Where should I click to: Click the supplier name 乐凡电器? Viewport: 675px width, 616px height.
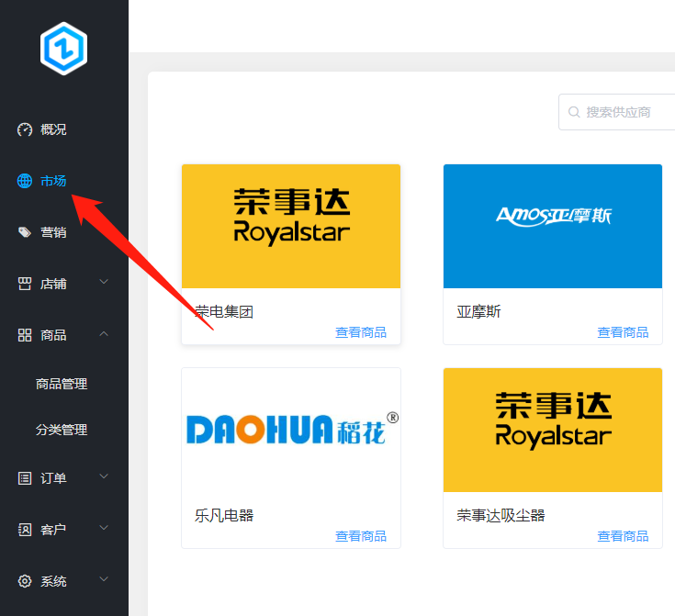coord(224,515)
